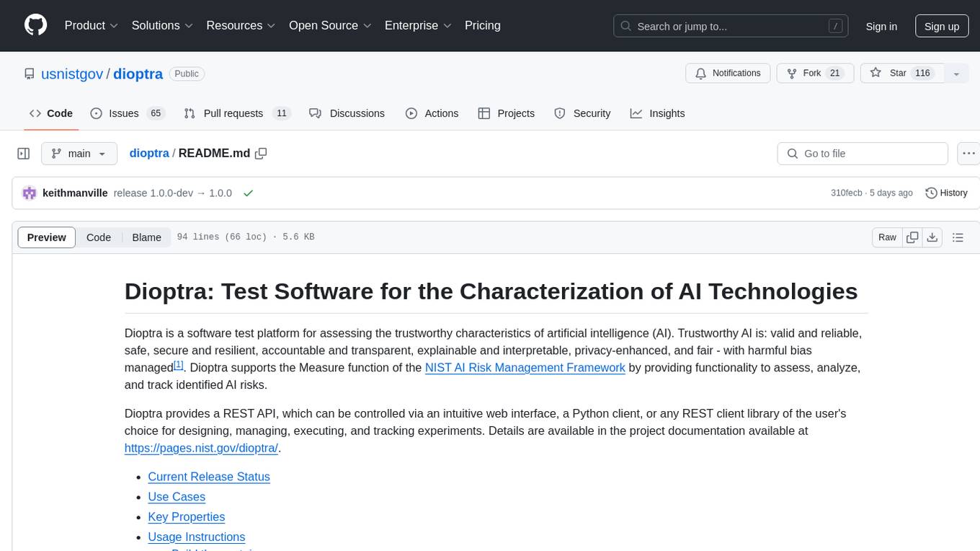
Task: Jump to Usage Instructions section
Action: (x=197, y=537)
